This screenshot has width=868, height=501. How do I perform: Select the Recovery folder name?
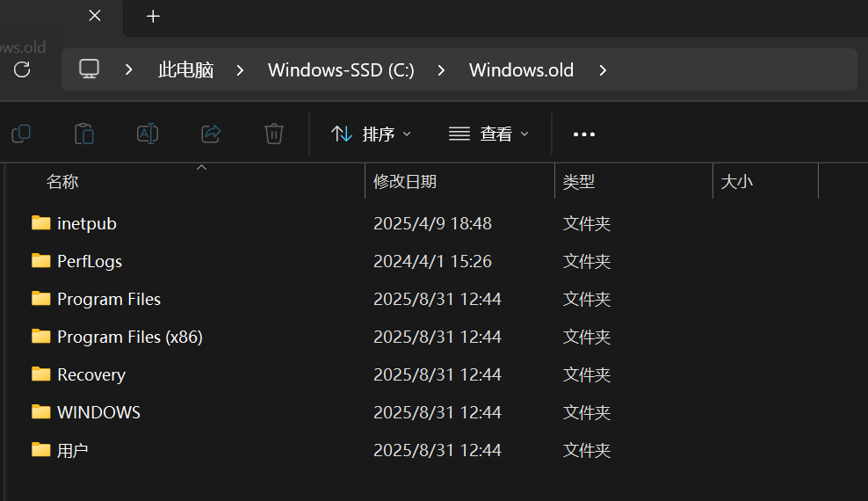(91, 374)
